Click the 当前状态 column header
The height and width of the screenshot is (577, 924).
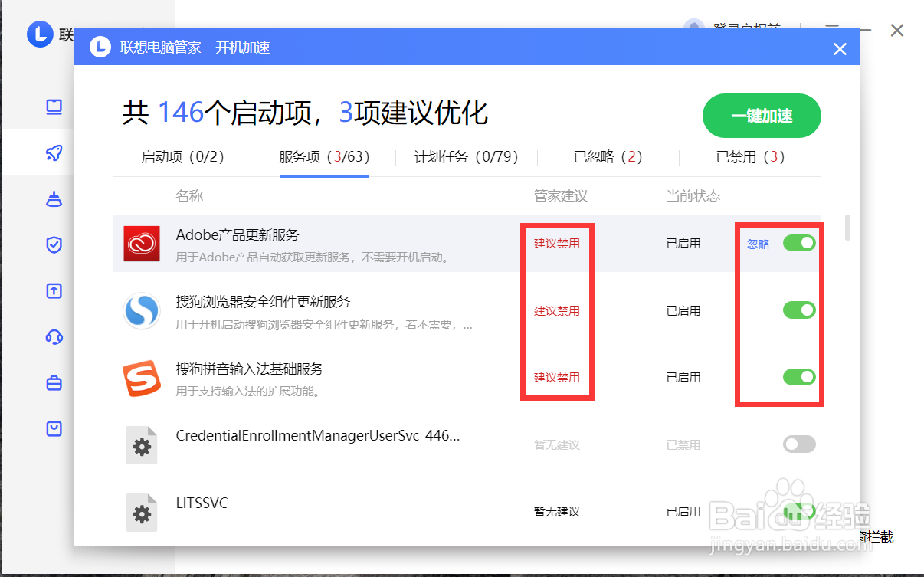[x=693, y=196]
